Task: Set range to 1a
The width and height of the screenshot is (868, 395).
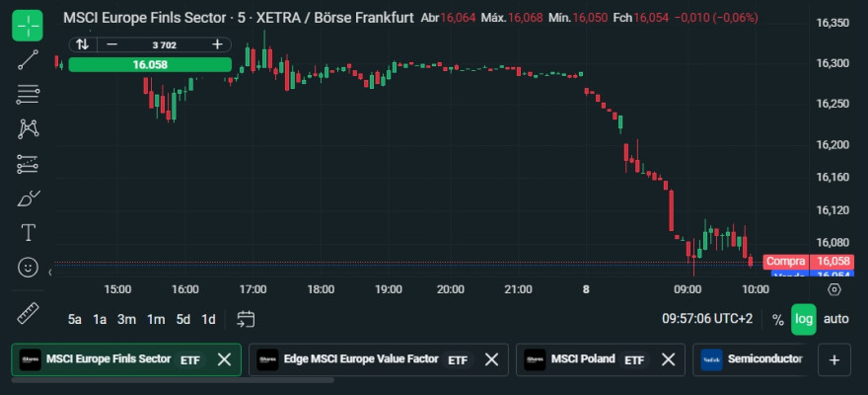Action: pyautogui.click(x=100, y=320)
